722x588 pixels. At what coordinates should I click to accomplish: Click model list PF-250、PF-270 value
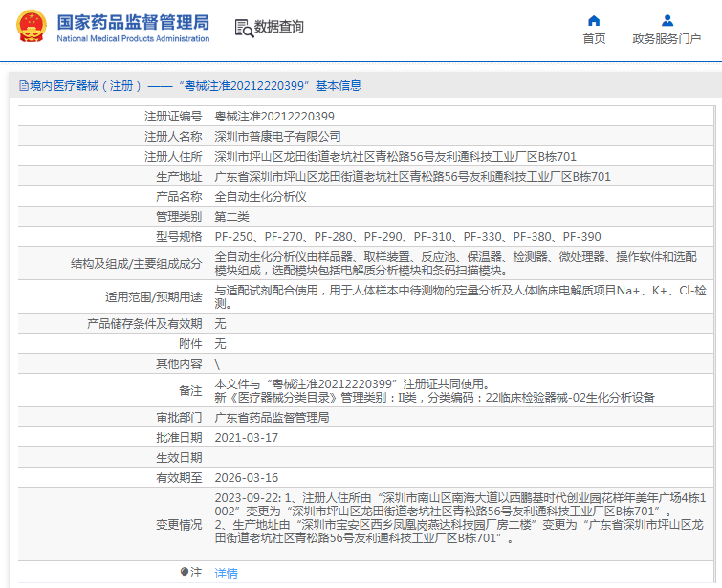click(407, 237)
